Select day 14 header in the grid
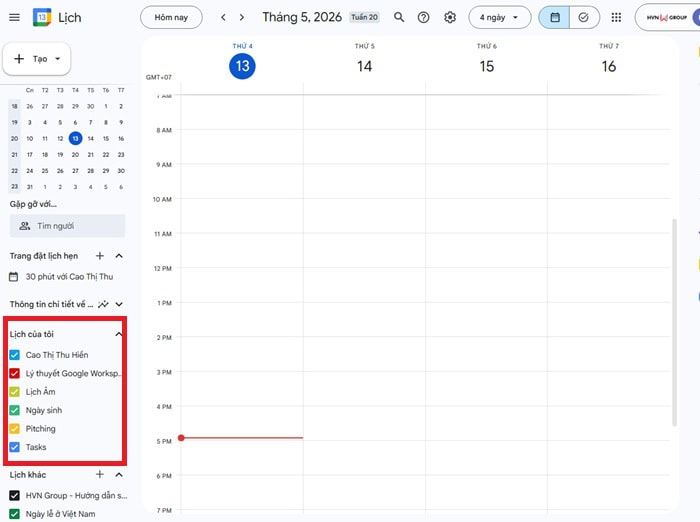The width and height of the screenshot is (700, 522). click(x=364, y=66)
